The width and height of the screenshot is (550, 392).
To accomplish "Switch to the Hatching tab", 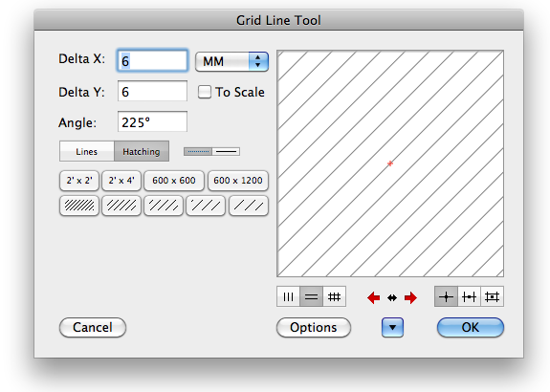I will pyautogui.click(x=142, y=151).
